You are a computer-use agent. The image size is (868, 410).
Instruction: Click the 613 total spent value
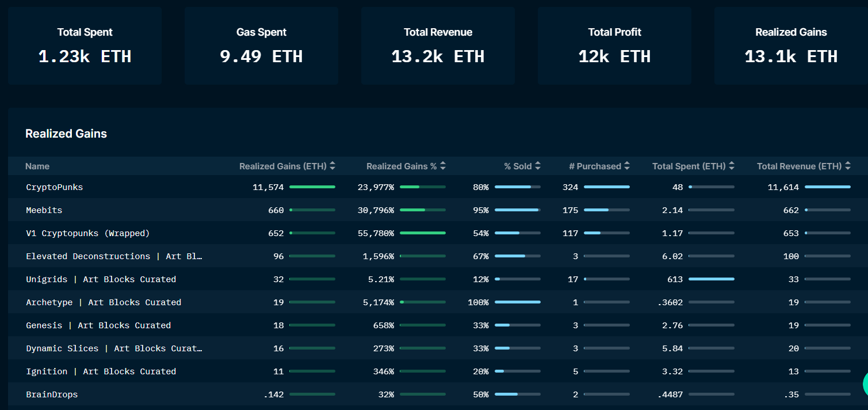pyautogui.click(x=675, y=279)
